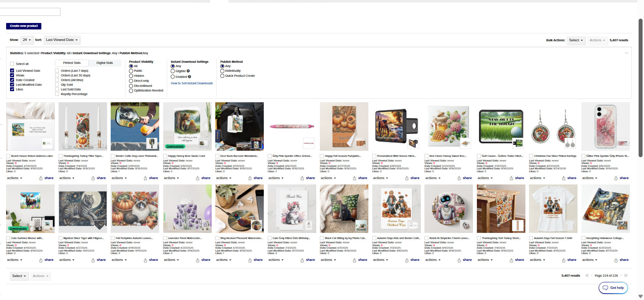This screenshot has width=644, height=300.
Task: Expand the top Bulk Actions Select dropdown
Action: (x=576, y=40)
